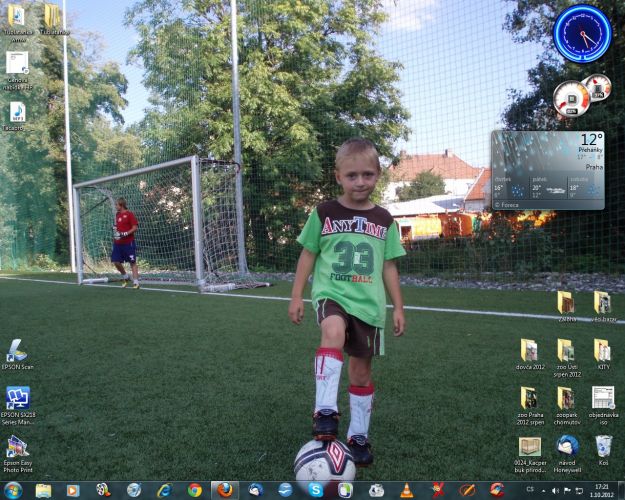Click the Foreca link in weather gadget
The image size is (625, 500).
507,205
